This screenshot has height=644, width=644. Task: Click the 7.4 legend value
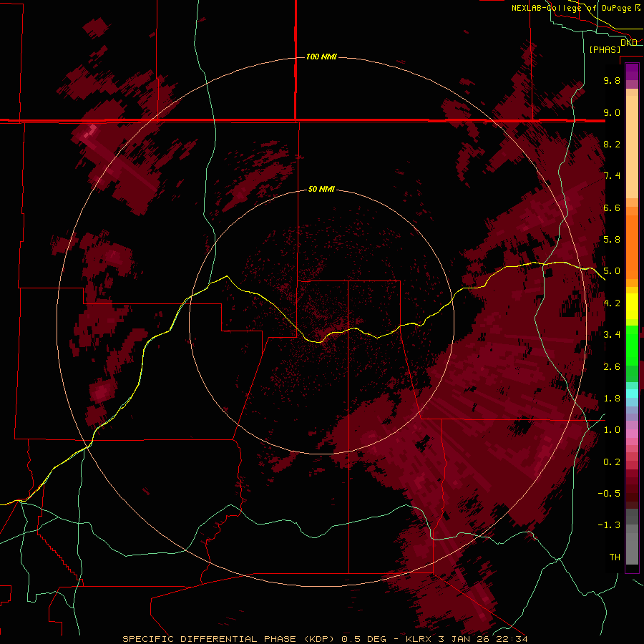click(x=612, y=176)
